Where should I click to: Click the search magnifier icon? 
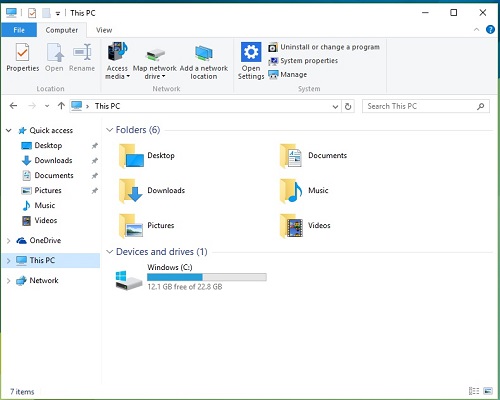(481, 106)
